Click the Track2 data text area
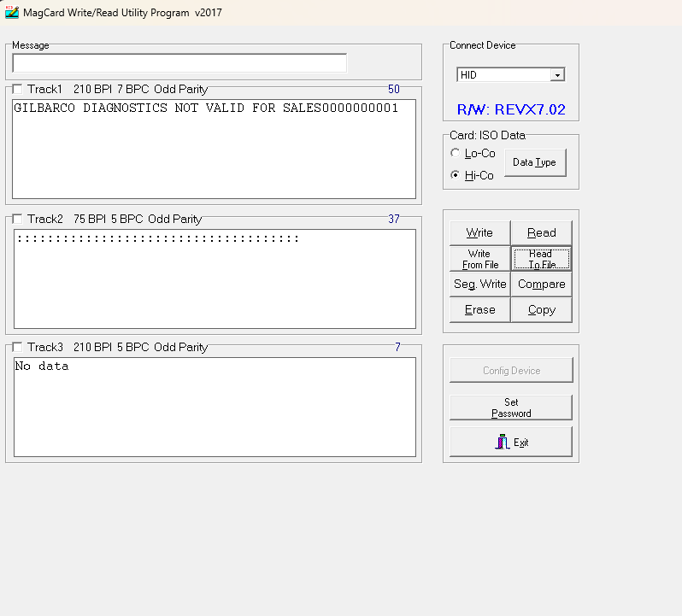682x616 pixels. point(215,279)
